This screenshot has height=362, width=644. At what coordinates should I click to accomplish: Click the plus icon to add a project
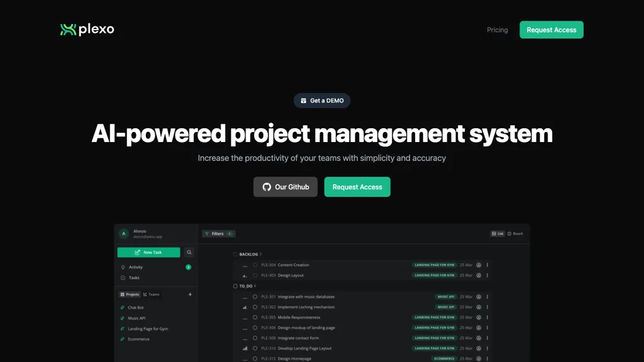[190, 294]
